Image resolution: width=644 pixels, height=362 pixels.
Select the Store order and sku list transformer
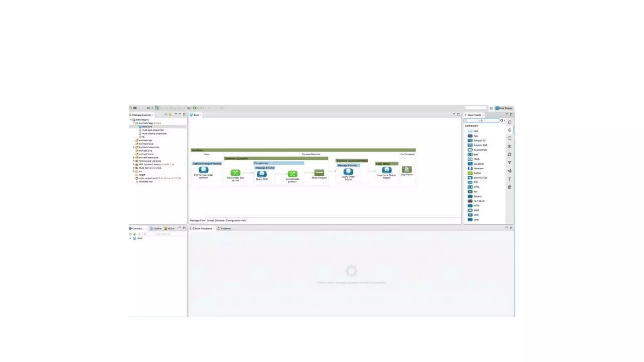[x=235, y=173]
